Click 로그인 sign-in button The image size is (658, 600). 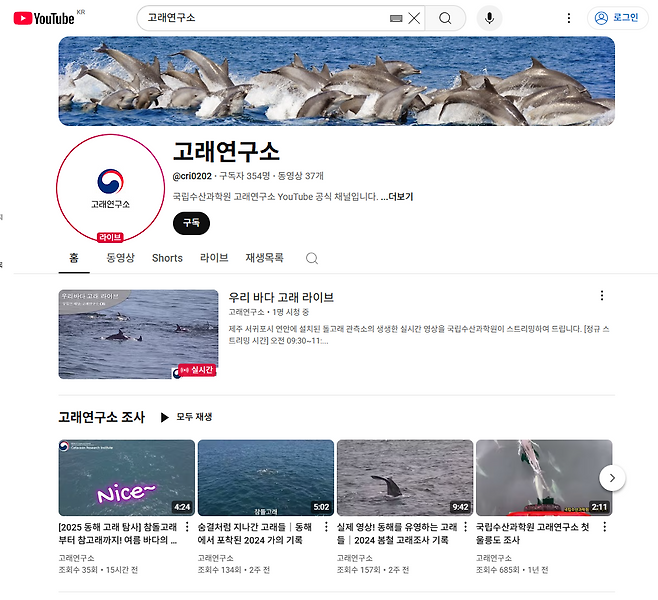(615, 18)
